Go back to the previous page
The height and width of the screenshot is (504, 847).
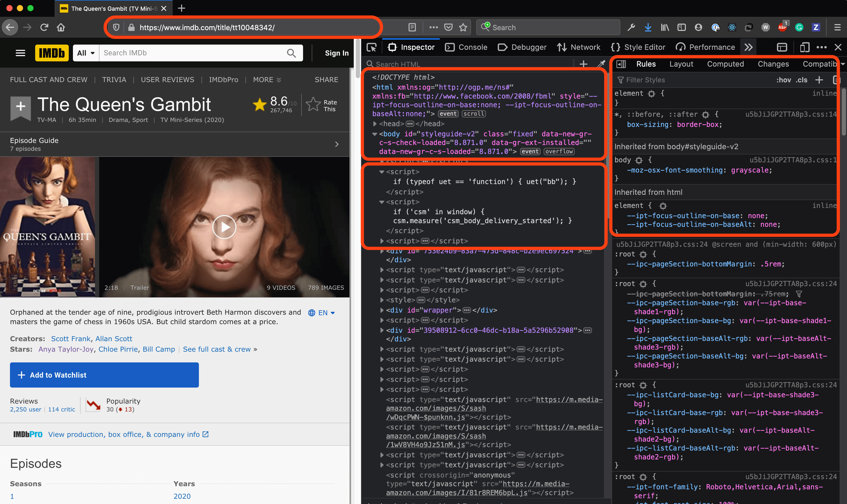tap(10, 28)
